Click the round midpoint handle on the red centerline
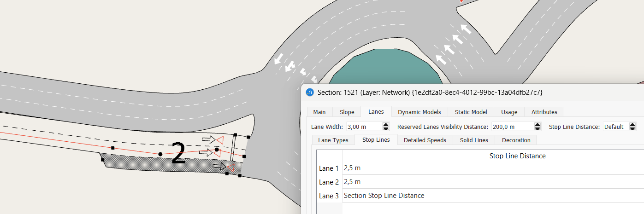 tap(160, 154)
